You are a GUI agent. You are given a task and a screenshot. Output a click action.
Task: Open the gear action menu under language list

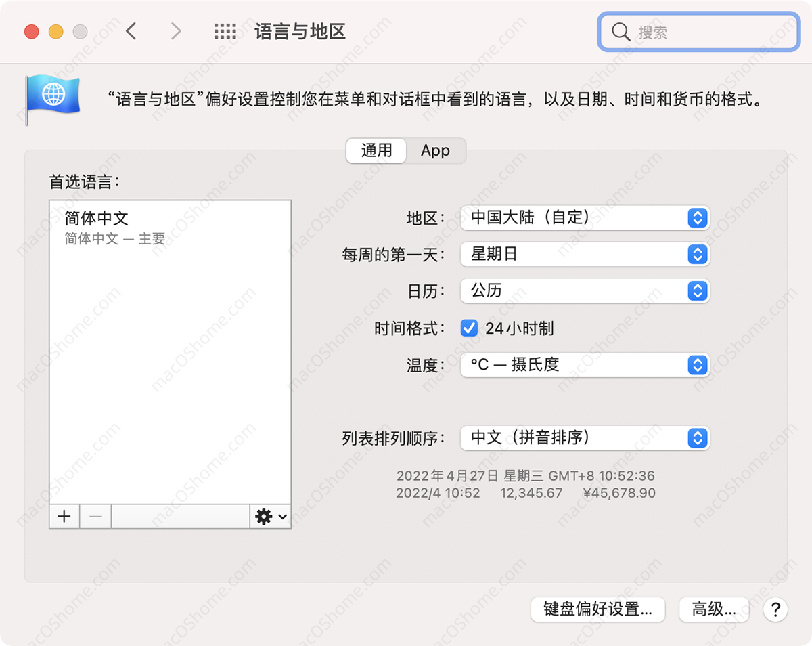point(270,517)
